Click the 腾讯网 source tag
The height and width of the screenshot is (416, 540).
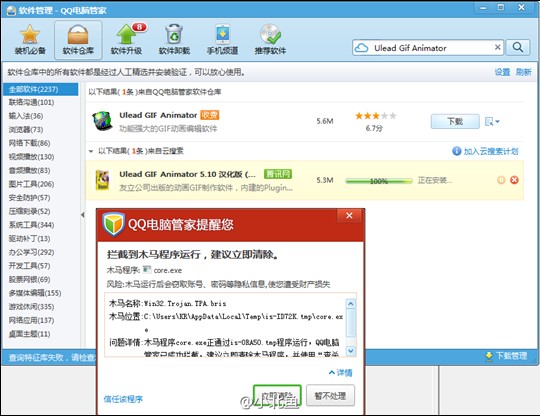[x=278, y=174]
